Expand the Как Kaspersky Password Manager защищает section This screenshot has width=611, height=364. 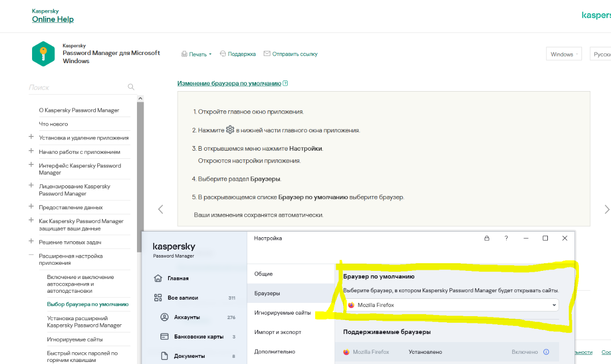[31, 220]
